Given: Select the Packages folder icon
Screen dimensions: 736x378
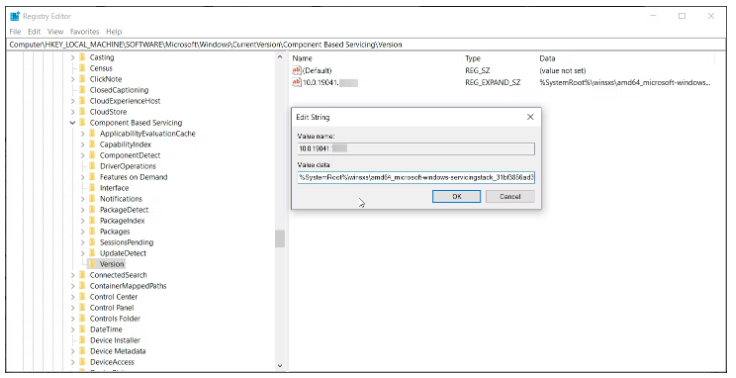Looking at the screenshot, I should click(x=92, y=231).
